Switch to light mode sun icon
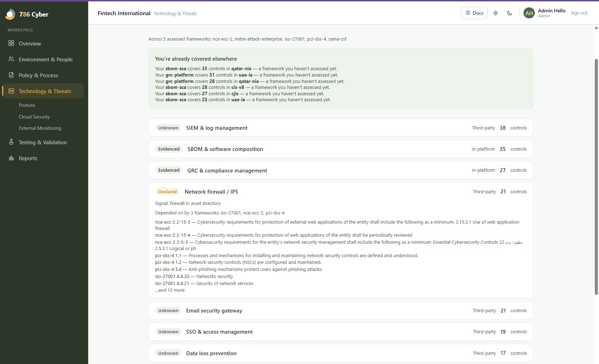Viewport: 599px width, 364px height. pos(495,13)
